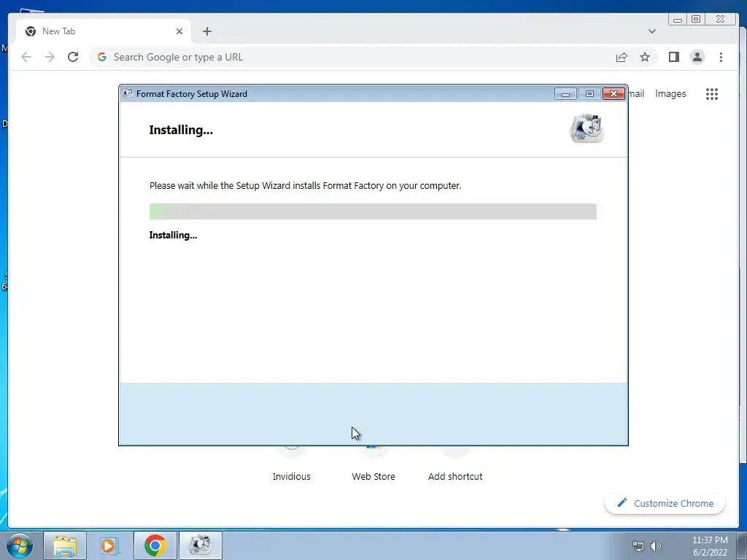The width and height of the screenshot is (747, 560).
Task: Open the Chrome profile avatar
Action: [697, 57]
